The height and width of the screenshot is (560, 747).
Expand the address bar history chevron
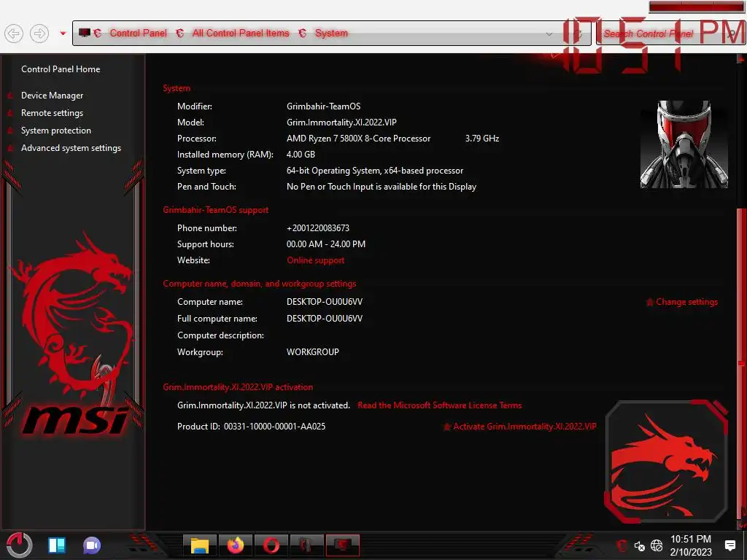549,34
